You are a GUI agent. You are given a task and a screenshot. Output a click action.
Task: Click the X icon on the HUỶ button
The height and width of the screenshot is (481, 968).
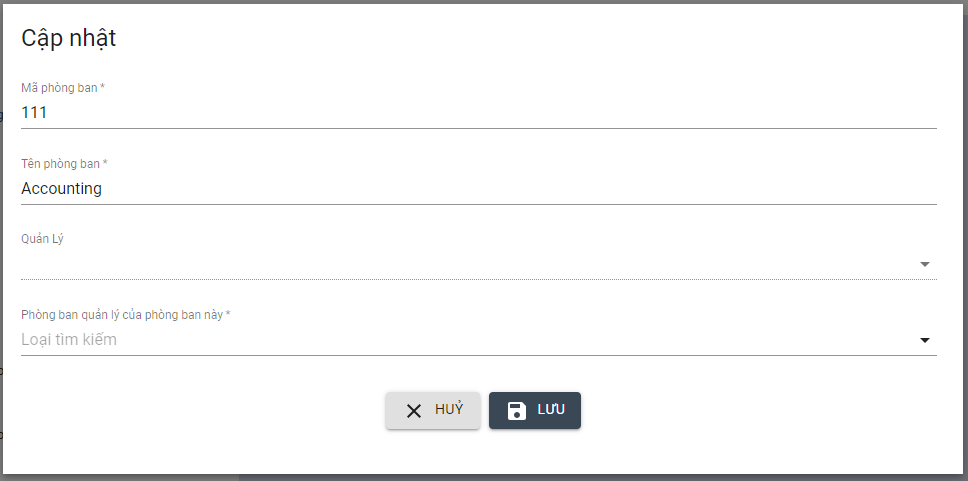(414, 411)
